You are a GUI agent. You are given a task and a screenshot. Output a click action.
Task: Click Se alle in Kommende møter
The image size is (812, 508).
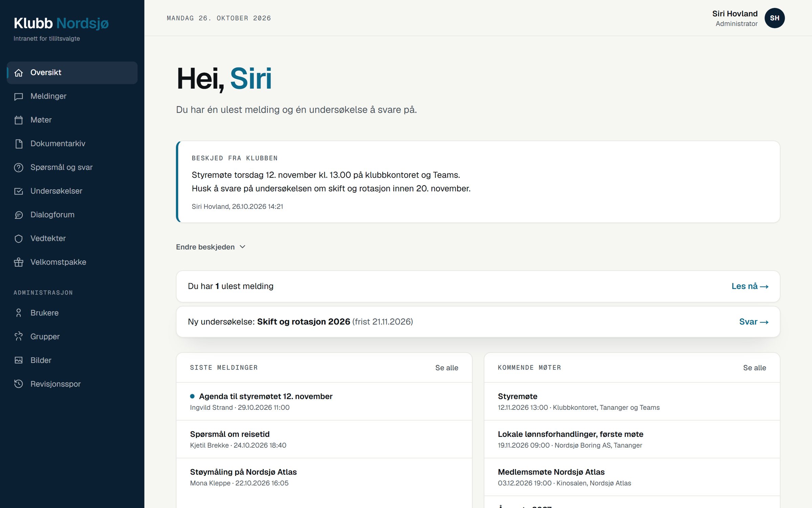(x=754, y=368)
